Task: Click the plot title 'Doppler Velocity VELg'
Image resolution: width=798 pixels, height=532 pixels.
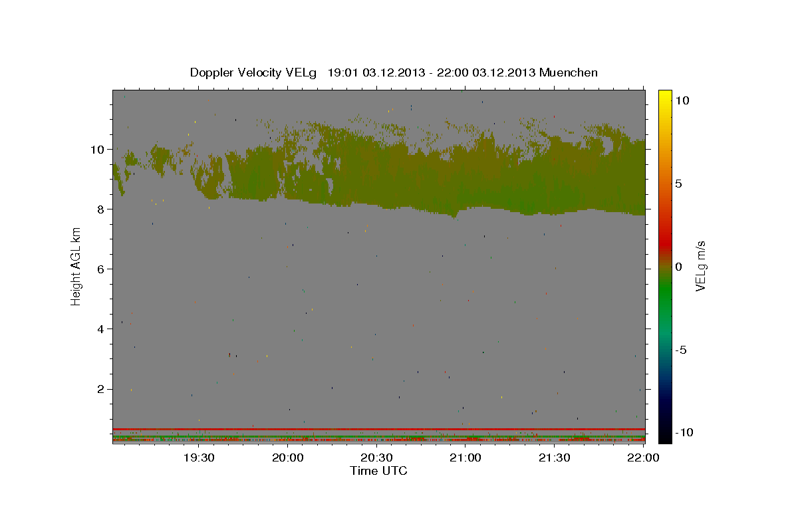Action: tap(254, 72)
